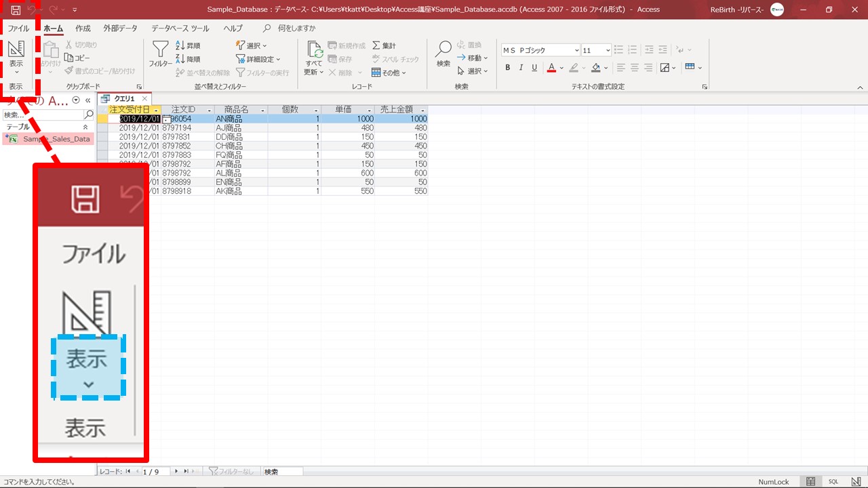Sort ascending with the 昇順 button
Viewport: 868px width, 488px height.
[x=188, y=45]
